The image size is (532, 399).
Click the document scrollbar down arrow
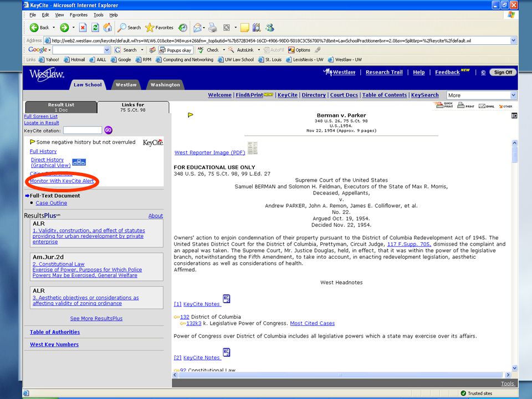tap(514, 368)
